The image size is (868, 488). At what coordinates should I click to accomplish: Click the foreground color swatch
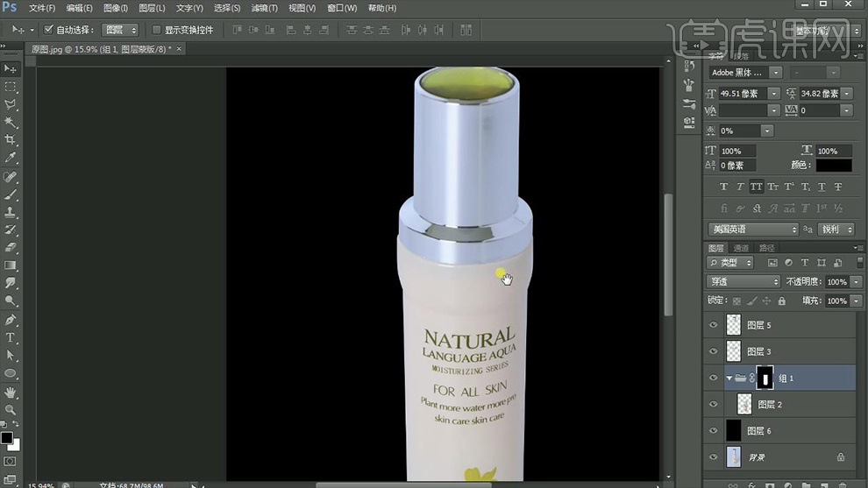point(7,438)
